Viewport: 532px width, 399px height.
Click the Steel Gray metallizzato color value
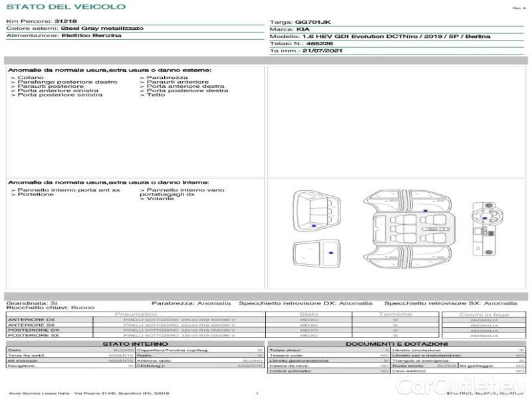(x=102, y=28)
